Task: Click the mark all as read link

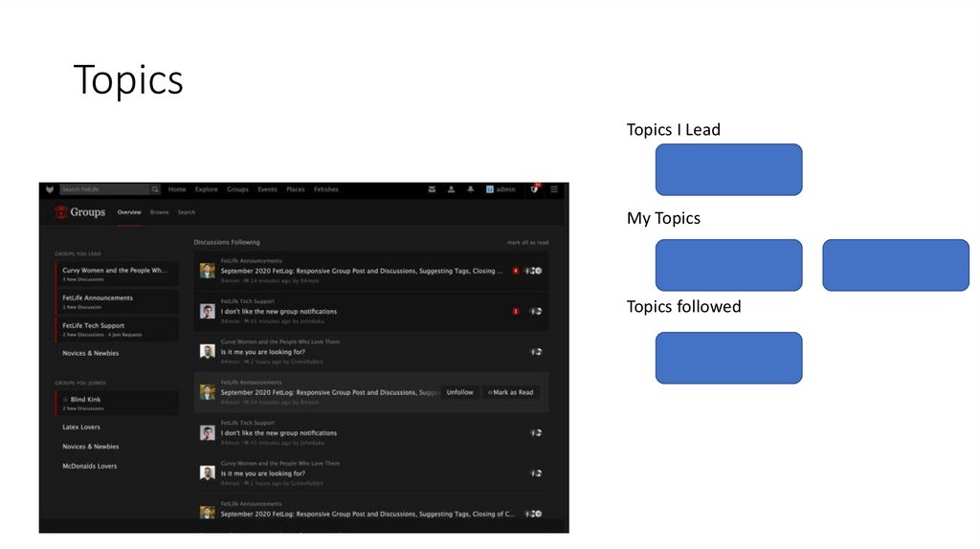Action: pos(528,242)
